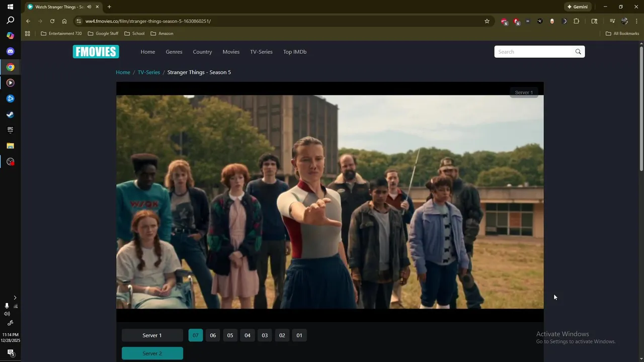Open File Explorer from the taskbar
644x362 pixels.
pyautogui.click(x=10, y=146)
